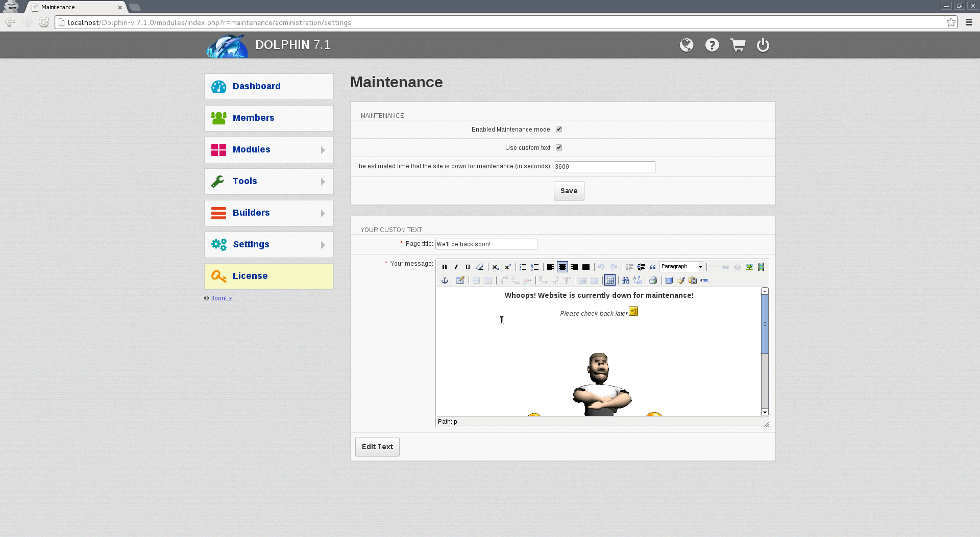Insert an anchor using the anchor icon
The width and height of the screenshot is (980, 537).
coord(445,280)
